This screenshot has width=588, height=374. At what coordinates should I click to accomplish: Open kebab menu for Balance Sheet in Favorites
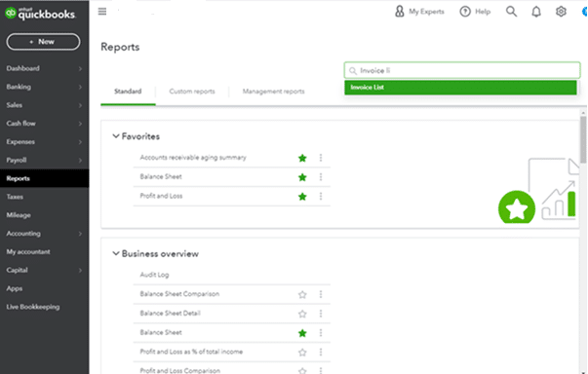pos(321,176)
